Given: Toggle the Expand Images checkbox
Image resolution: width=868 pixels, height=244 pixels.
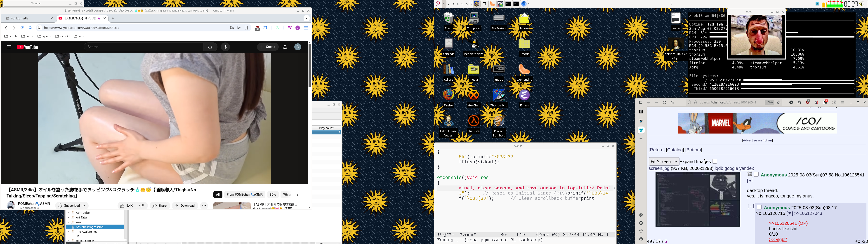Looking at the screenshot, I should point(715,162).
